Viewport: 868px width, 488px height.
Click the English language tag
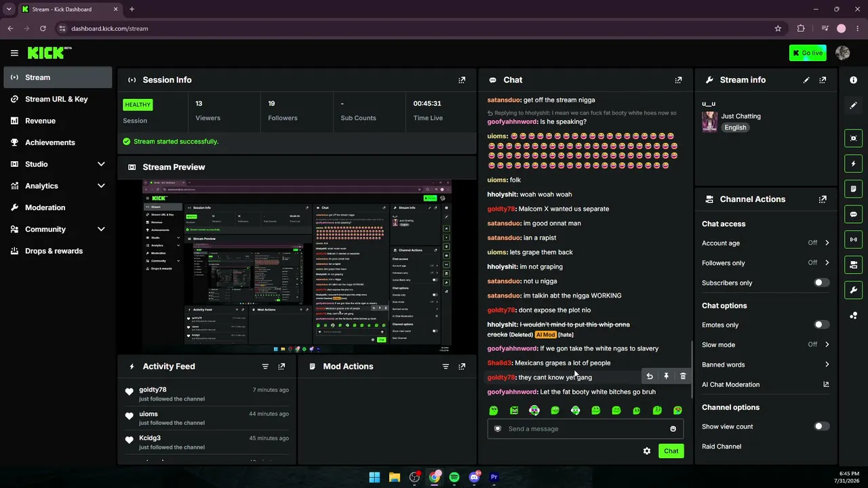(735, 127)
